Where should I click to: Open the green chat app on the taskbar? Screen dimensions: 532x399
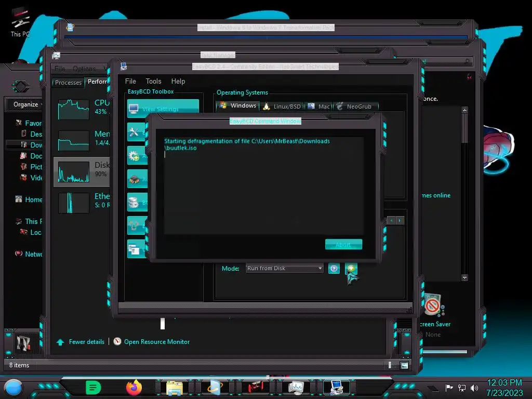[x=94, y=388]
